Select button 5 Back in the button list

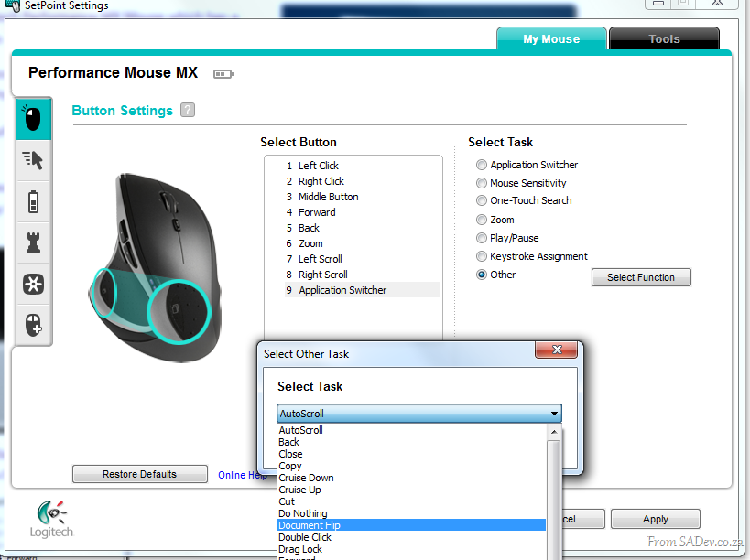tap(362, 228)
